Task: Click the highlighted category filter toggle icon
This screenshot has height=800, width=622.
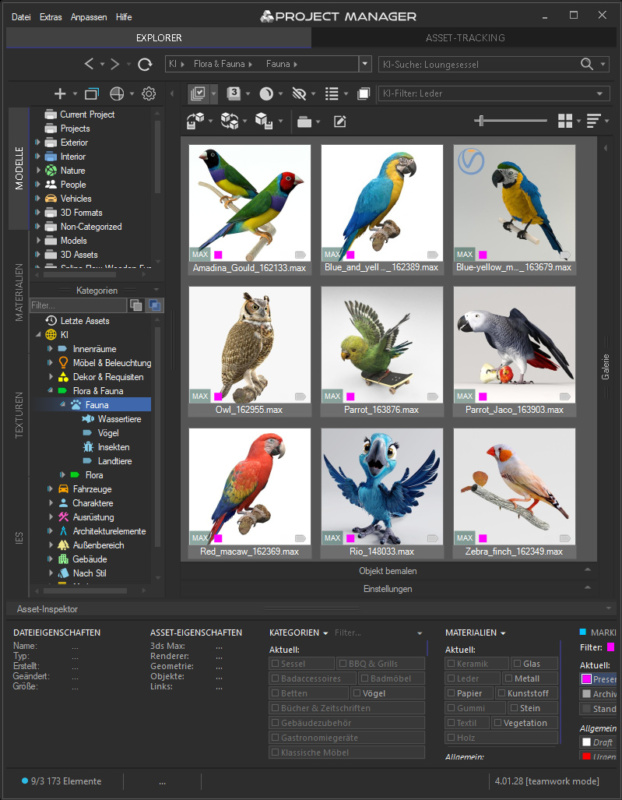Action: tap(155, 305)
